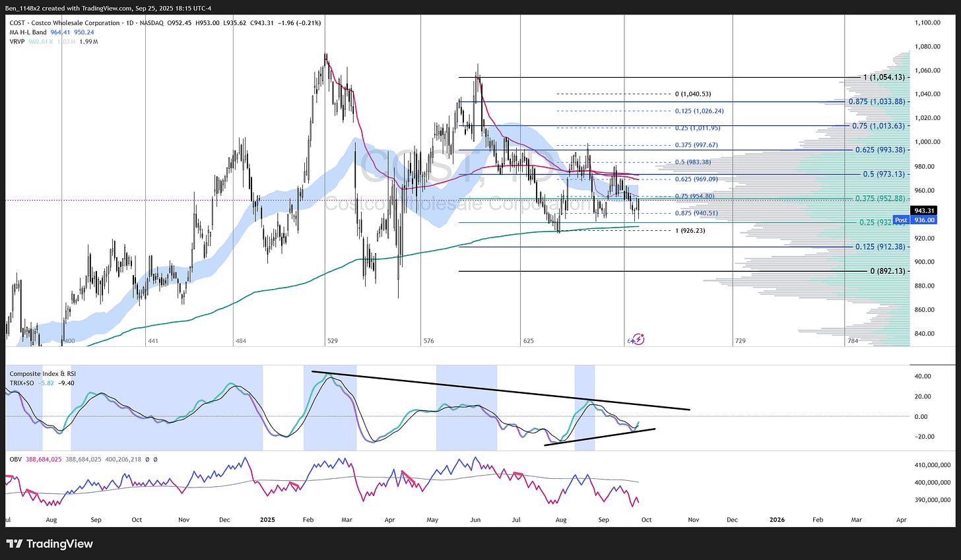Click the 625 label under the chart
Image resolution: width=961 pixels, height=560 pixels.
529,341
